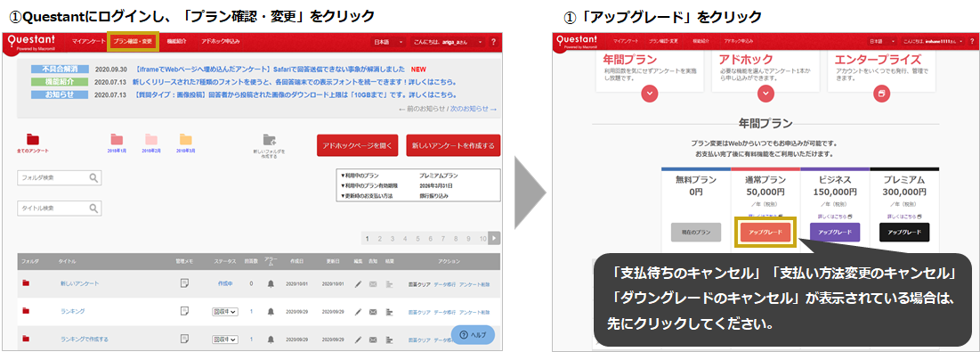Open プラン確認・変更 menu in right window
980x352 pixels.
(x=663, y=41)
